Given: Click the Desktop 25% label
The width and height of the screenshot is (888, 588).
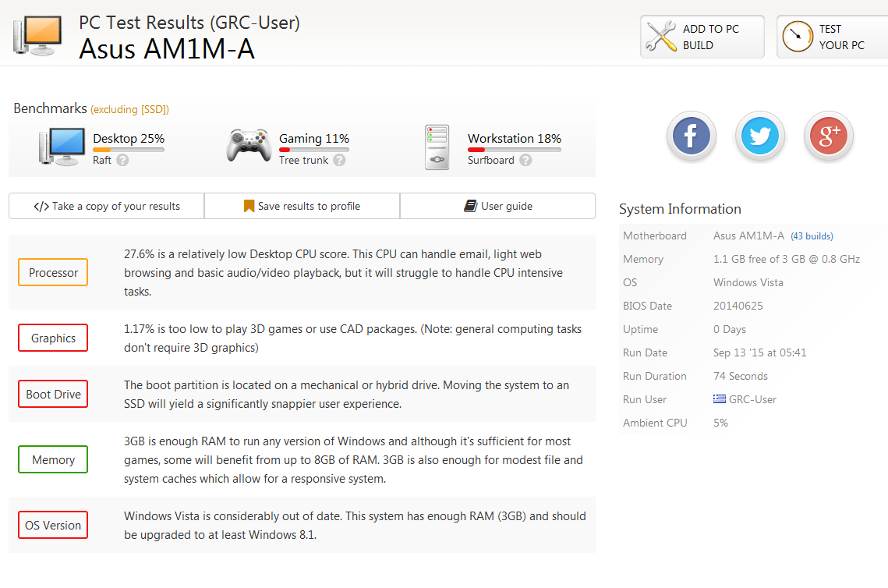Looking at the screenshot, I should (129, 138).
